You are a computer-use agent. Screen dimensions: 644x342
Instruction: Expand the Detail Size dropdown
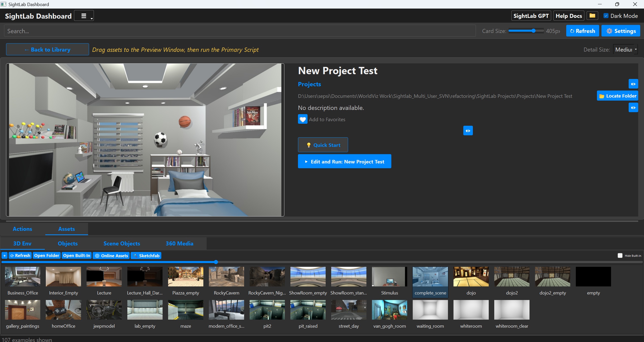point(626,50)
